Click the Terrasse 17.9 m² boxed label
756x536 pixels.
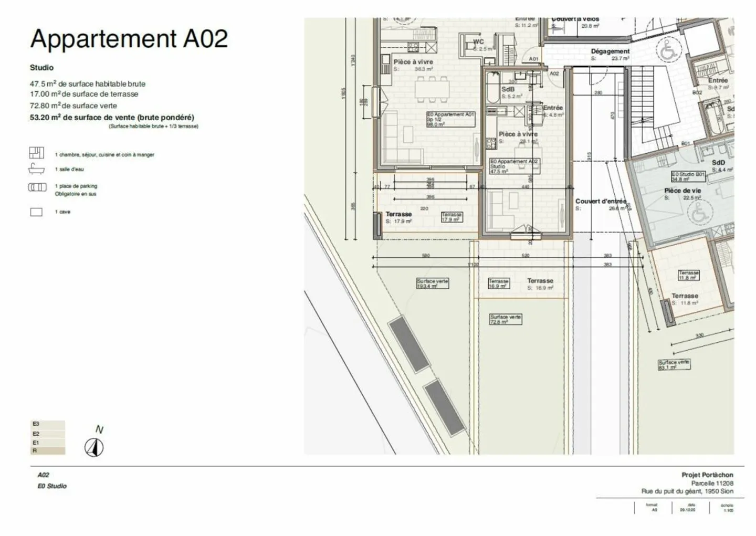(x=451, y=217)
